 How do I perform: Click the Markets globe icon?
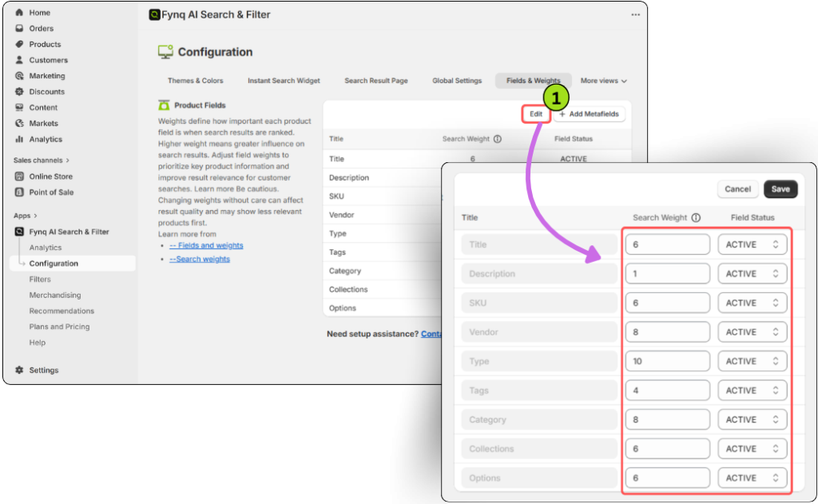[x=19, y=123]
